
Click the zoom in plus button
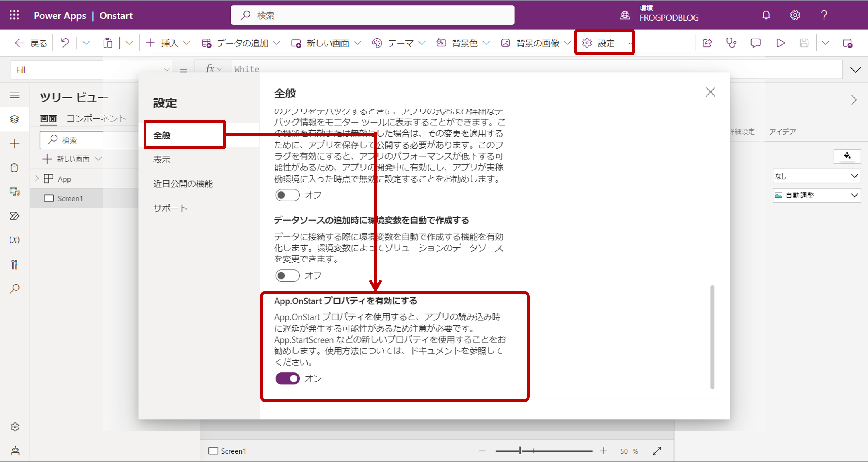(x=604, y=451)
